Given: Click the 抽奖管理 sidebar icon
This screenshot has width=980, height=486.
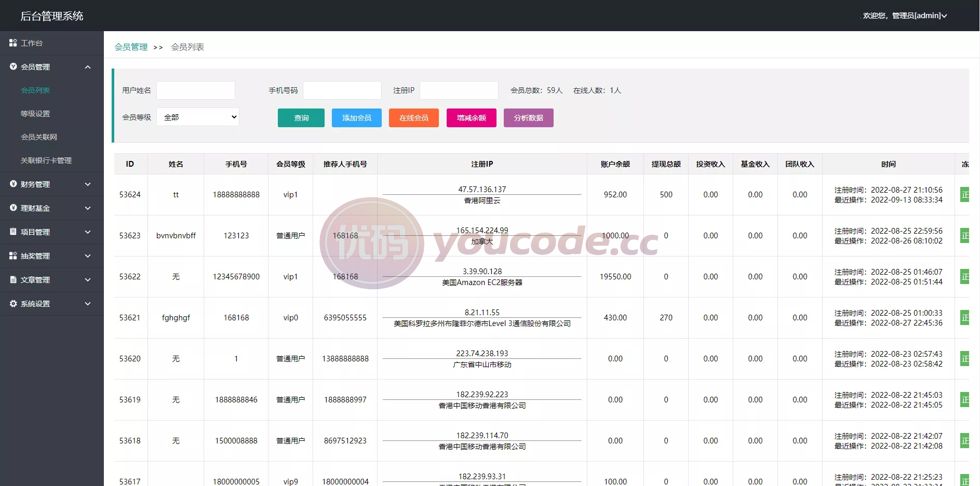Looking at the screenshot, I should [x=13, y=255].
